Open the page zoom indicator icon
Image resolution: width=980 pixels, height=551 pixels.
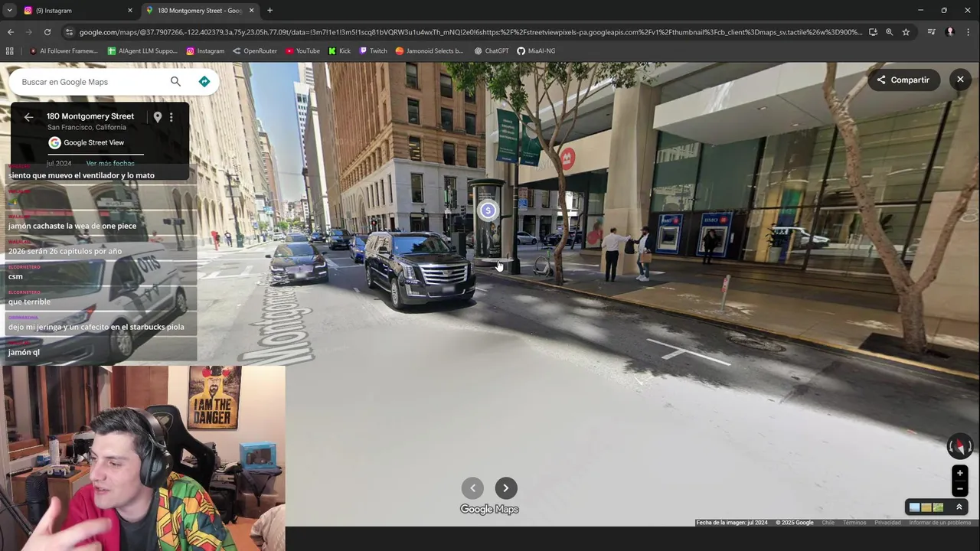889,32
